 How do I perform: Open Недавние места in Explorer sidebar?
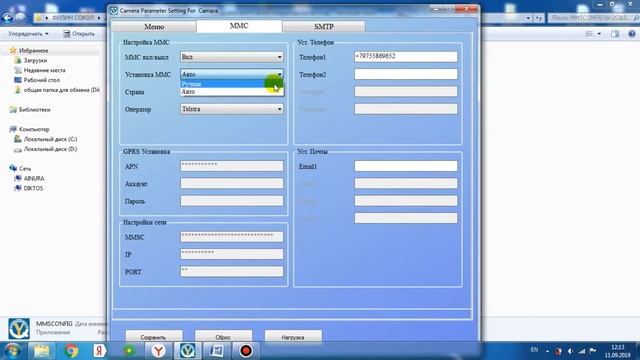click(x=44, y=70)
